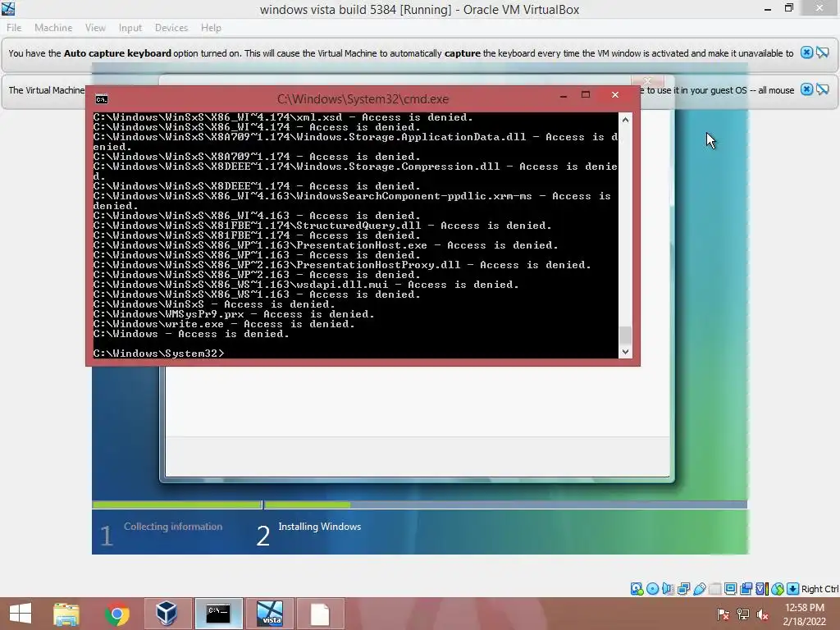The image size is (840, 630).
Task: Minimize the VirtualBox VM window
Action: point(768,9)
